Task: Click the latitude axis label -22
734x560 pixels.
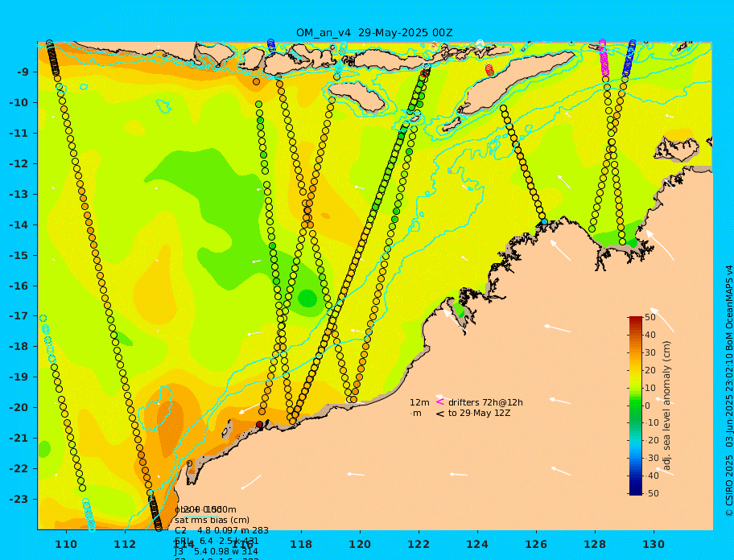Action: 19,469
